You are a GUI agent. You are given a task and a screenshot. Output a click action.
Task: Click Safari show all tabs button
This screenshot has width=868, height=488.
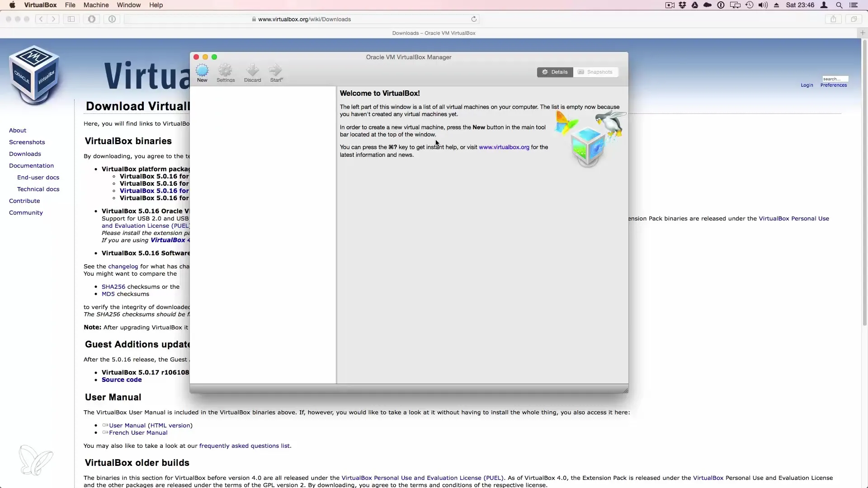(x=854, y=19)
